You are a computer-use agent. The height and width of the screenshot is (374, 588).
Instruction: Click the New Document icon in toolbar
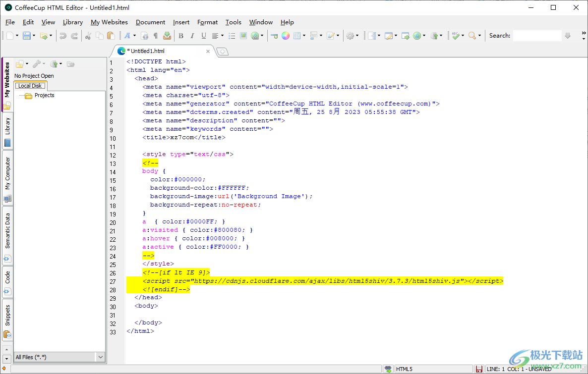pyautogui.click(x=10, y=36)
